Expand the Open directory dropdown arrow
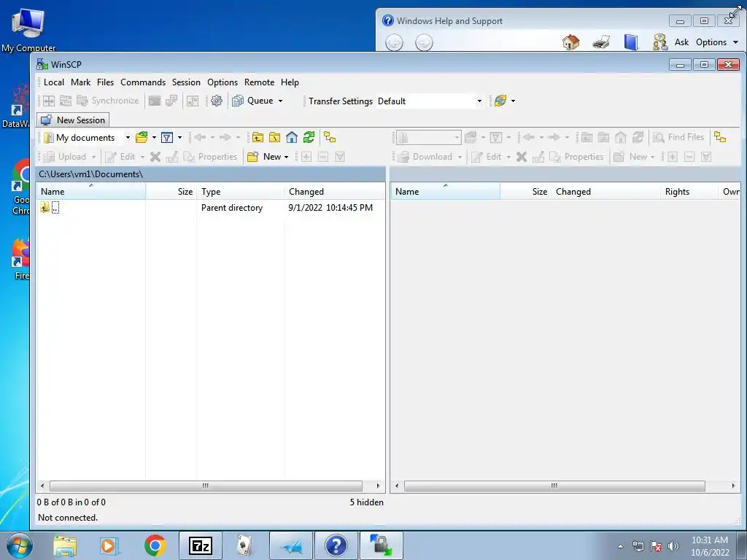The width and height of the screenshot is (747, 560). point(154,138)
